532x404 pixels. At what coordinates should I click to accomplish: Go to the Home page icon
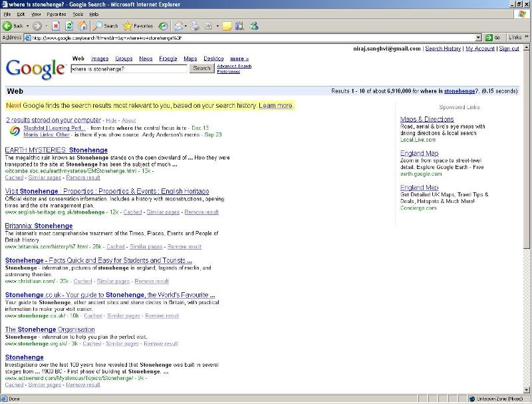click(82, 26)
